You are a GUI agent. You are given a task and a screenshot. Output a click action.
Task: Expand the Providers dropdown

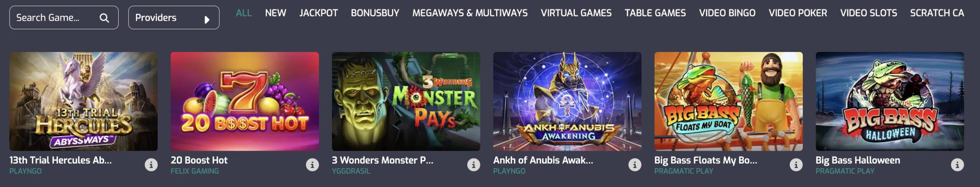[x=174, y=18]
